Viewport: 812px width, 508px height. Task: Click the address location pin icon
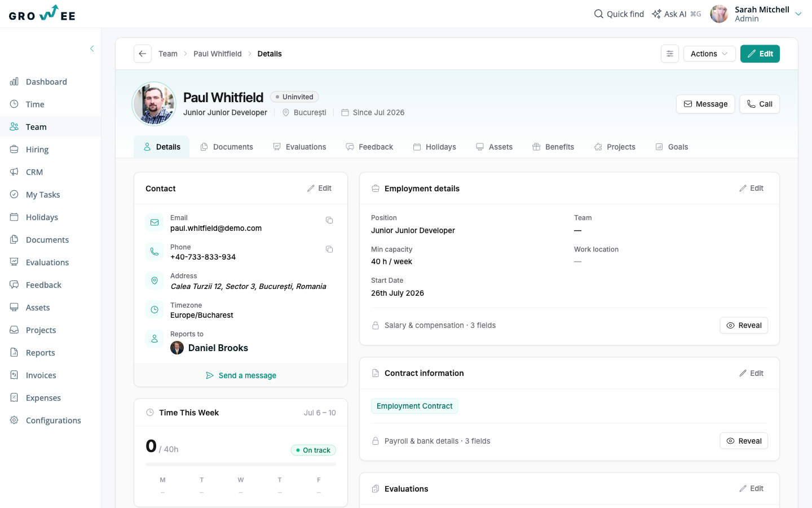coord(155,281)
